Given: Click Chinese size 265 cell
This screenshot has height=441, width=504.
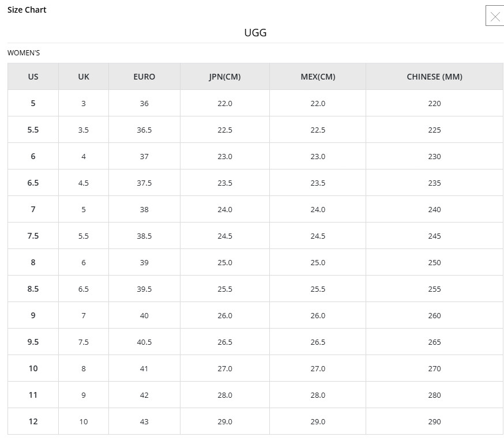Looking at the screenshot, I should click(x=434, y=342).
